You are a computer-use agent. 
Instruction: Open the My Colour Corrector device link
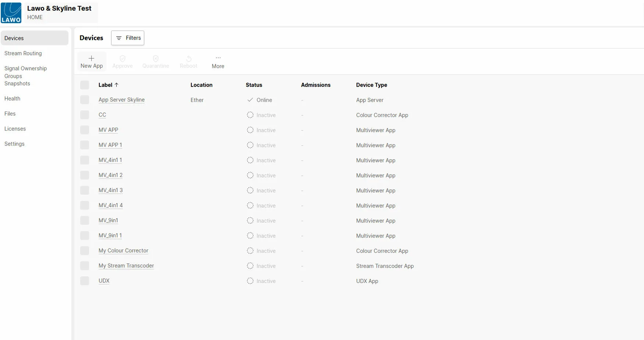123,250
